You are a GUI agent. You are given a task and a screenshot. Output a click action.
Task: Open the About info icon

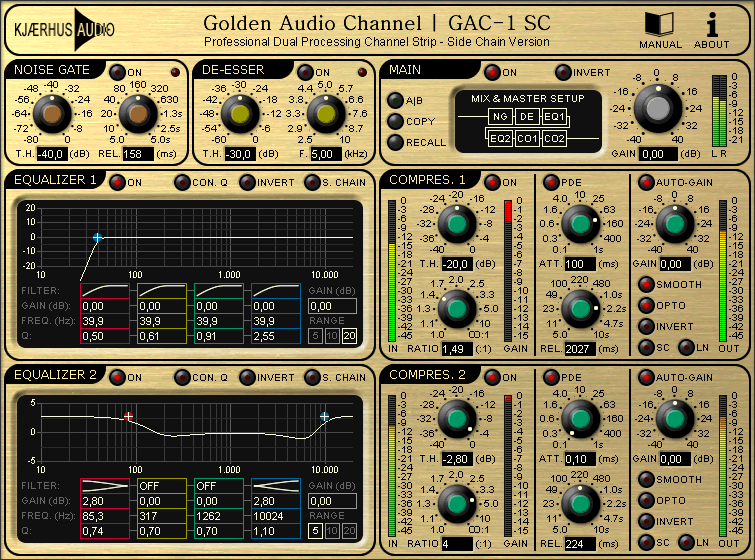tap(712, 25)
